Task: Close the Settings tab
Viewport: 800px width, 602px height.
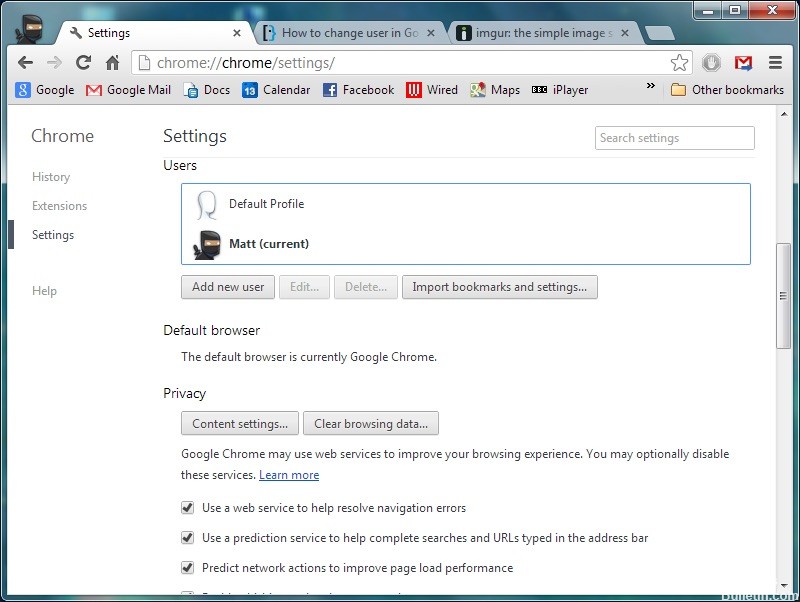Action: click(x=237, y=33)
